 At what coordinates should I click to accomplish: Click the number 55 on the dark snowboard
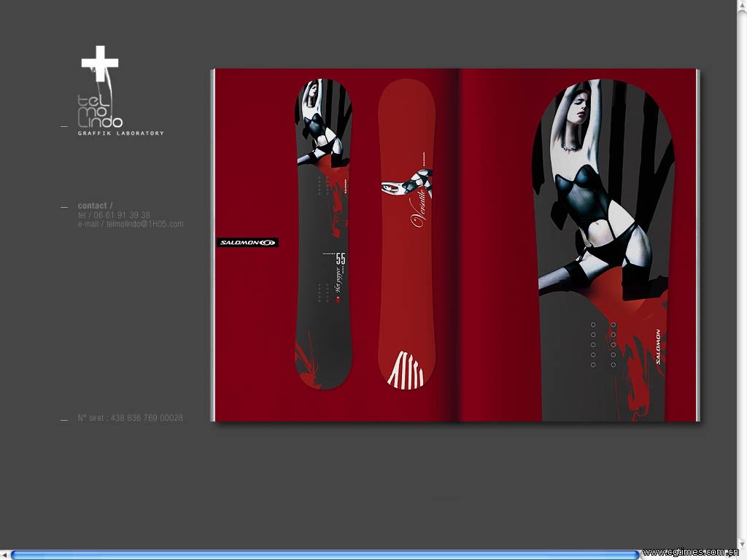tap(341, 258)
